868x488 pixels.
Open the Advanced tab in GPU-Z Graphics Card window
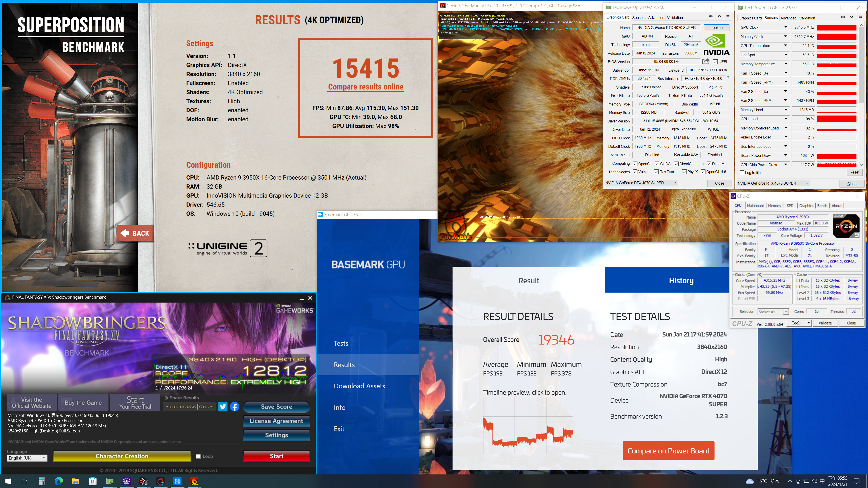coord(656,18)
